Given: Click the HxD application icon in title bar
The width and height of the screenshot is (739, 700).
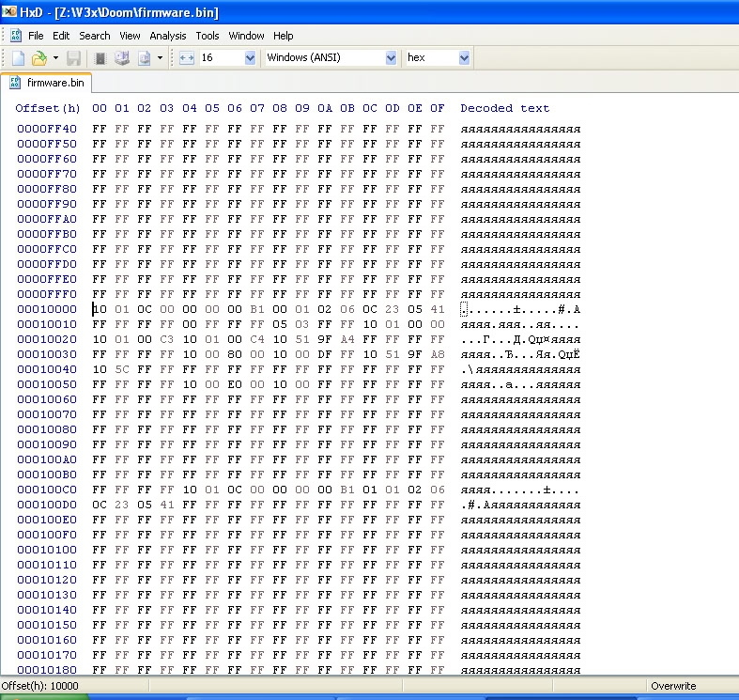Looking at the screenshot, I should click(9, 11).
